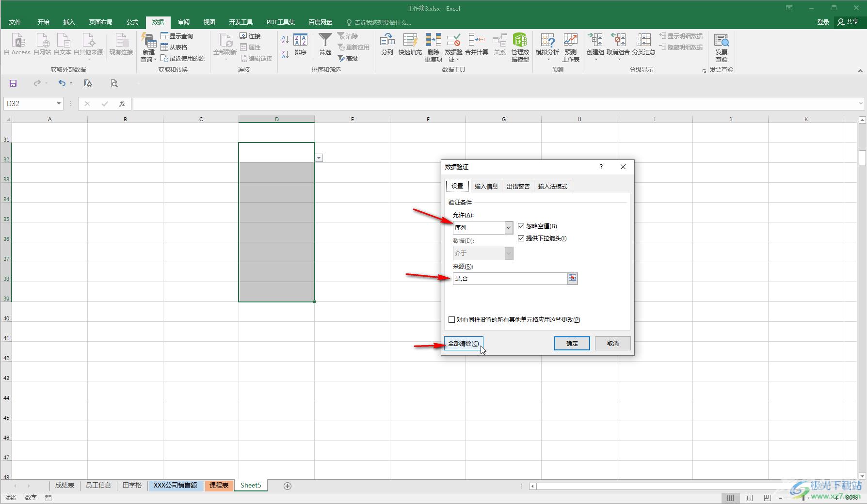This screenshot has width=867, height=504.
Task: Click the formula bar input
Action: [495, 103]
